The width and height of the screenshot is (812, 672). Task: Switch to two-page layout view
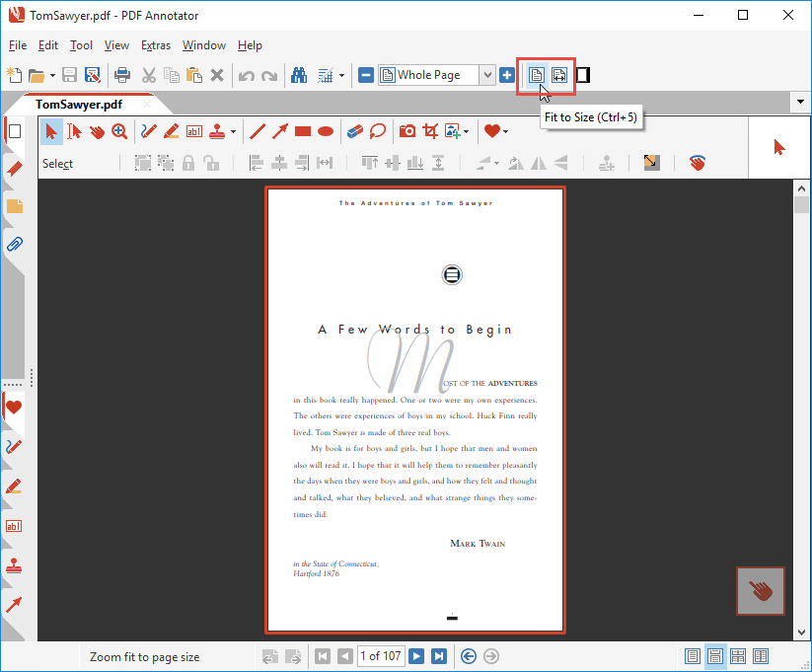click(x=761, y=655)
